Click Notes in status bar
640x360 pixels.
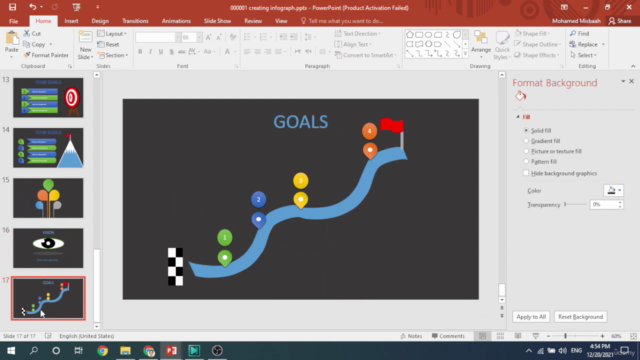point(411,336)
